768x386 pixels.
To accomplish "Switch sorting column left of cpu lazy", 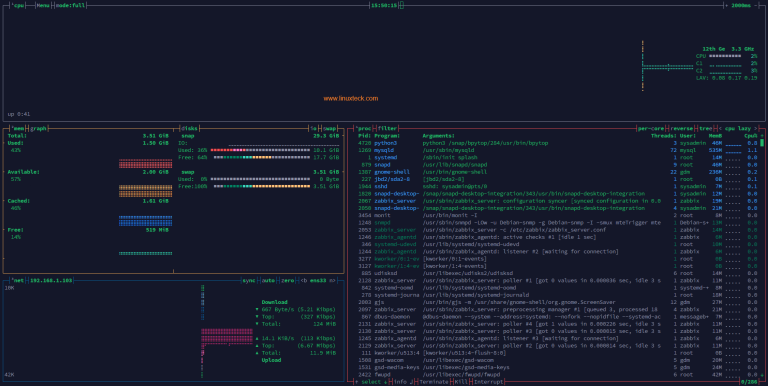I will coord(720,128).
